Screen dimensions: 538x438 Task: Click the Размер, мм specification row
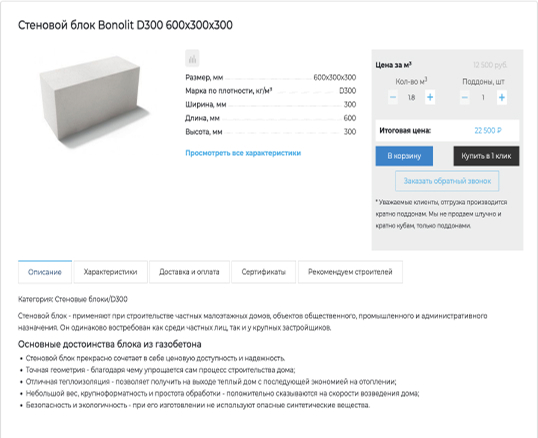coord(270,78)
